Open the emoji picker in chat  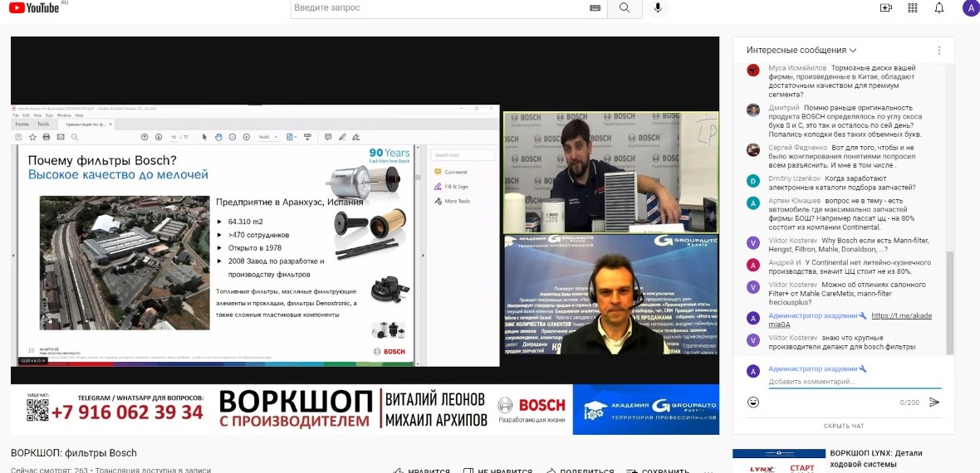pos(753,402)
